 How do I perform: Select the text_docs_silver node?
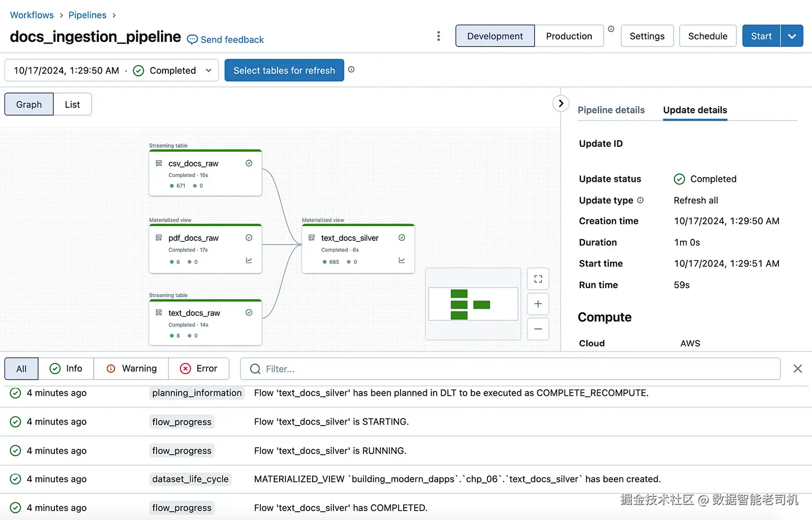click(358, 249)
